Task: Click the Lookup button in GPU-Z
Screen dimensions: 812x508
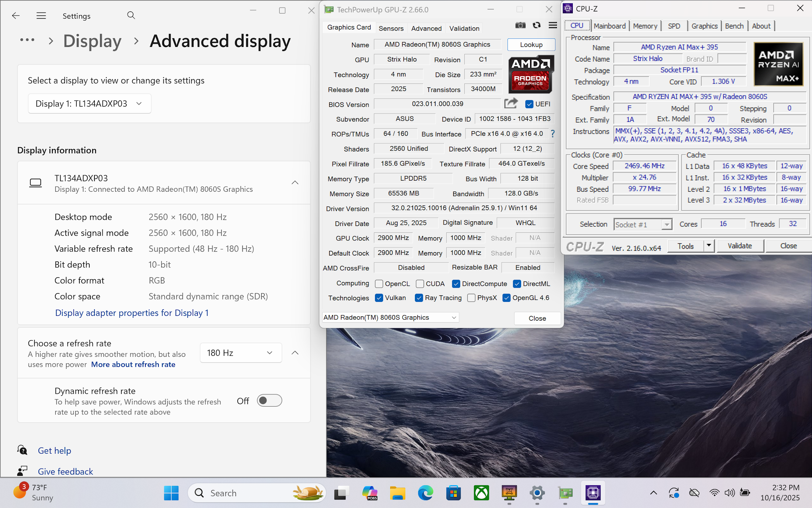Action: 531,45
